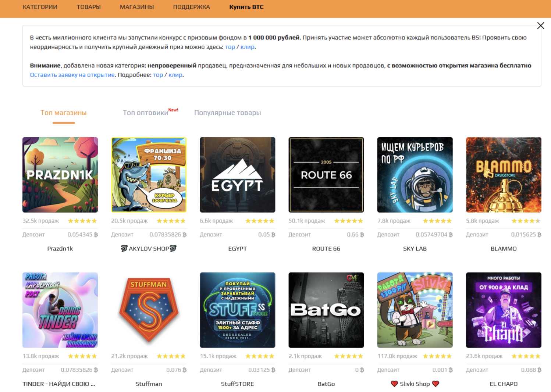
Task: Open the Slivki Shop name with hearts
Action: (415, 384)
